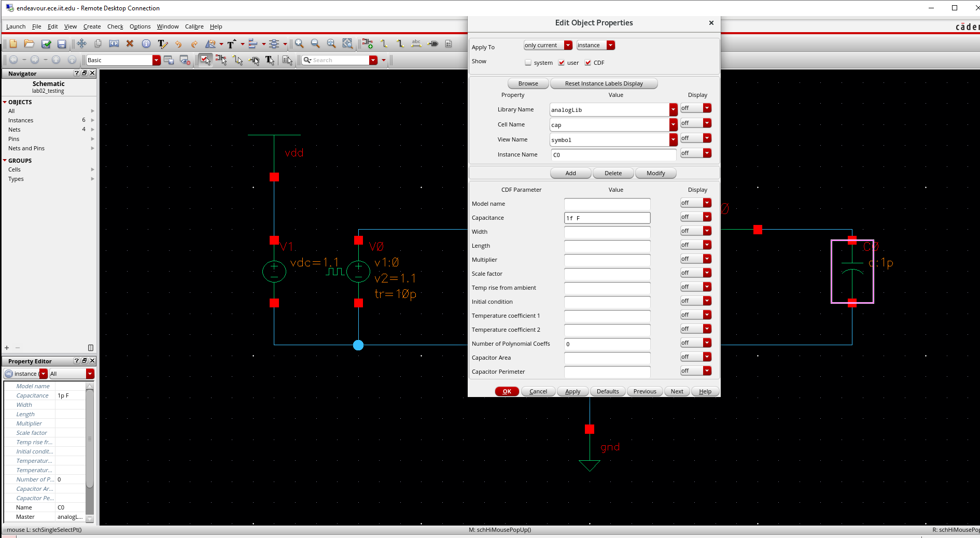This screenshot has height=538, width=980.
Task: Click the New file icon
Action: pos(13,44)
